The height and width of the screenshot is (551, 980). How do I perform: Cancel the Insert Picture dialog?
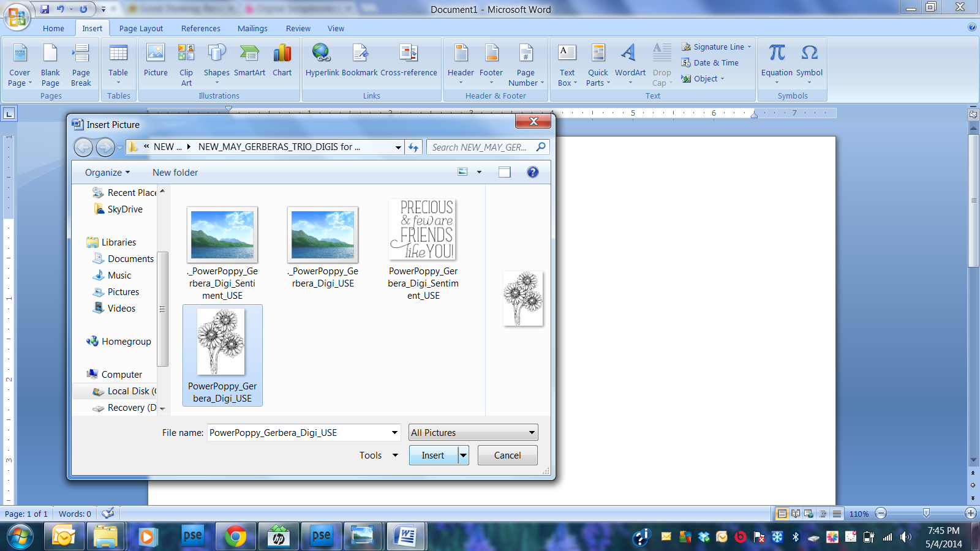click(508, 455)
